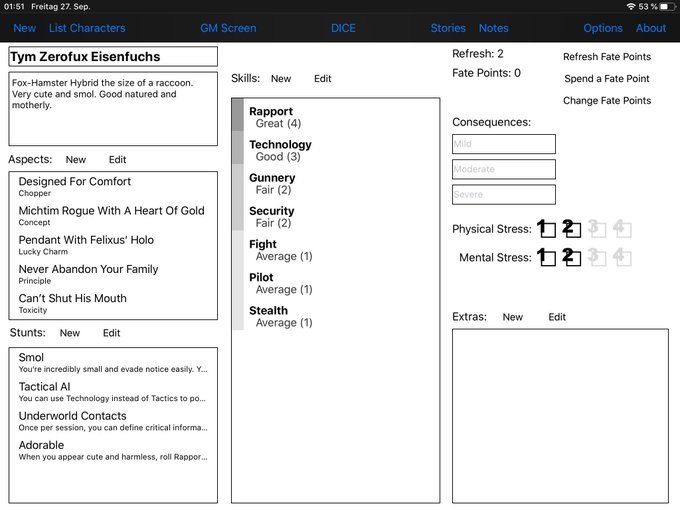Image resolution: width=680 pixels, height=510 pixels.
Task: Click the character description box
Action: (113, 109)
